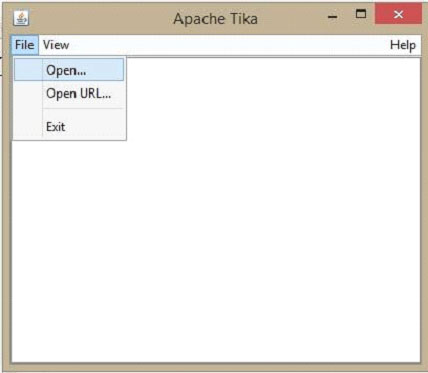Launch the file chooser via Open...
Screen dimensions: 428x373
(69, 70)
